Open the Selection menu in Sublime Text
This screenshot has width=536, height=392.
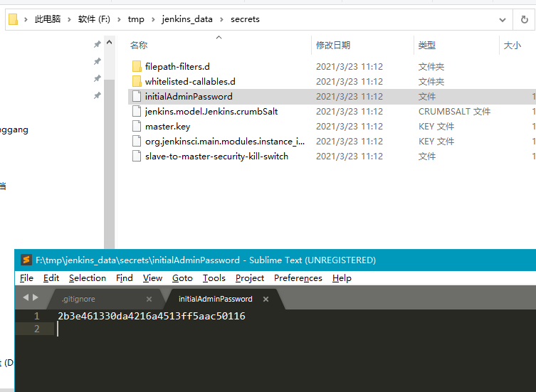pos(88,278)
